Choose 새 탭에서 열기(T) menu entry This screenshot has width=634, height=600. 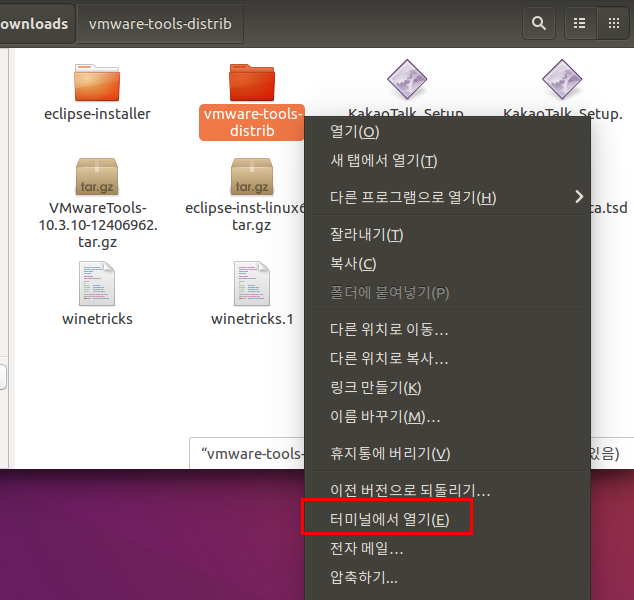(448, 161)
